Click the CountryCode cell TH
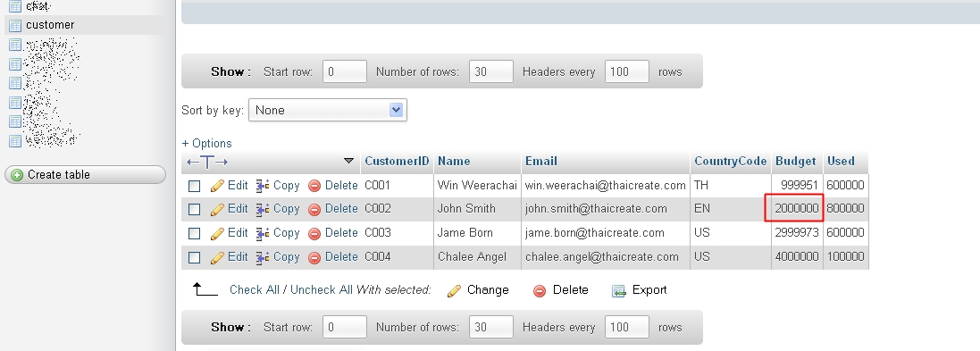Screen dimensions: 980x351 point(701,186)
